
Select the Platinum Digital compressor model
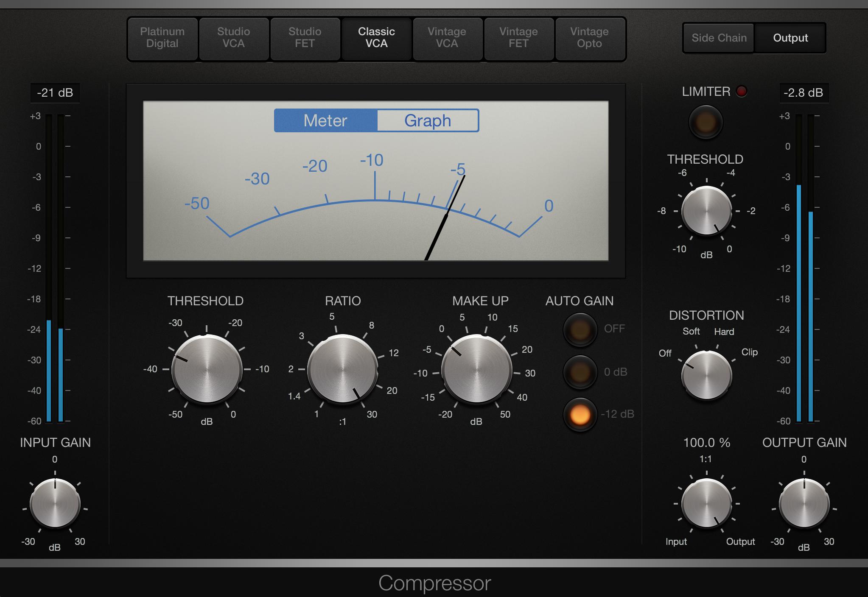pyautogui.click(x=162, y=38)
